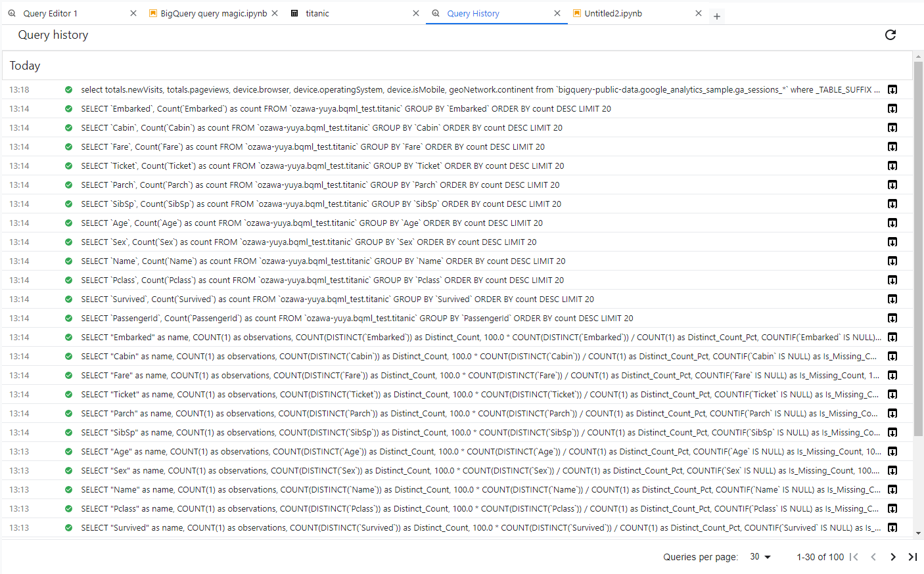Open the Untitled2.ipynb tab
This screenshot has height=574, width=924.
tap(612, 12)
